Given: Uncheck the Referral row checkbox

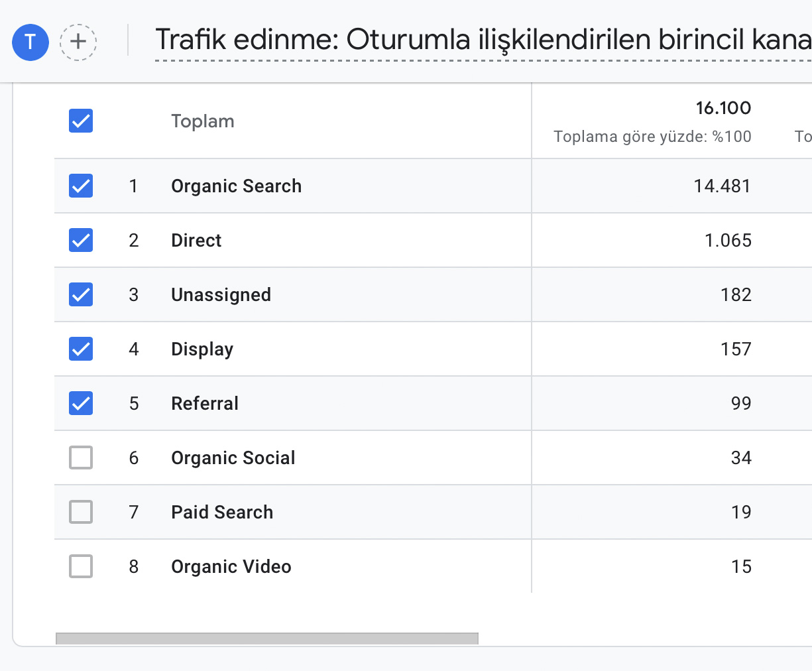Looking at the screenshot, I should point(81,403).
